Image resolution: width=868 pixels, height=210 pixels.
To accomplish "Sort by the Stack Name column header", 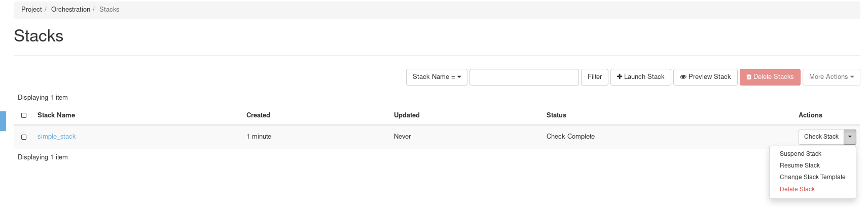I will (x=56, y=115).
